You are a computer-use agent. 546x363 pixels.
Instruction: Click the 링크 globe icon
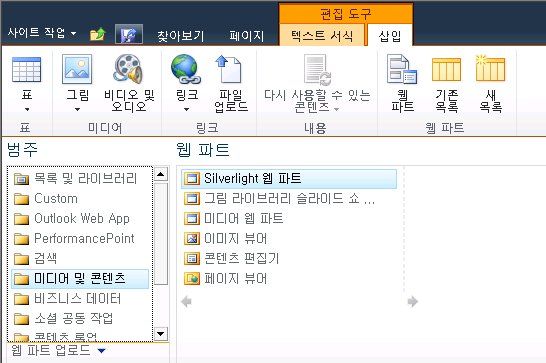pyautogui.click(x=185, y=69)
